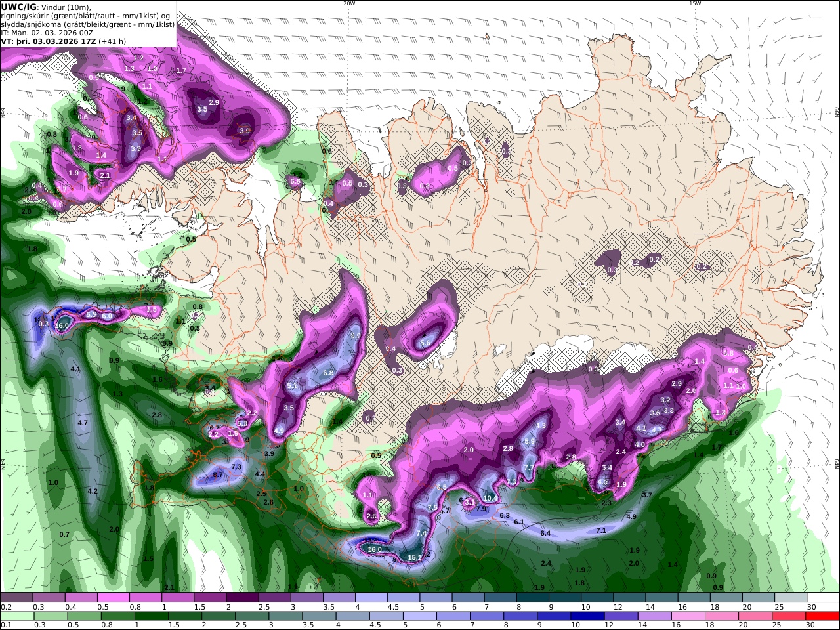Select the VT: þri. 03.03.2026 17Z line
Screen dimensions: 840x630
[63, 41]
